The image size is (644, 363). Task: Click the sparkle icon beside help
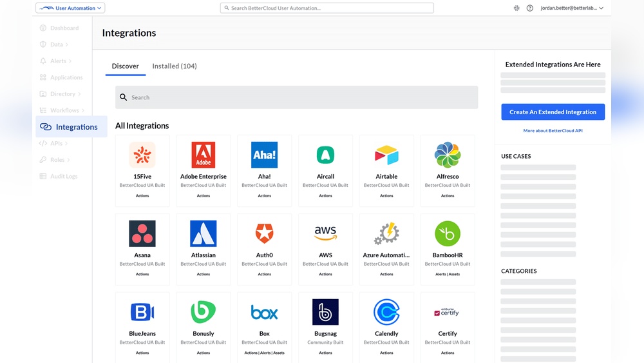point(516,8)
